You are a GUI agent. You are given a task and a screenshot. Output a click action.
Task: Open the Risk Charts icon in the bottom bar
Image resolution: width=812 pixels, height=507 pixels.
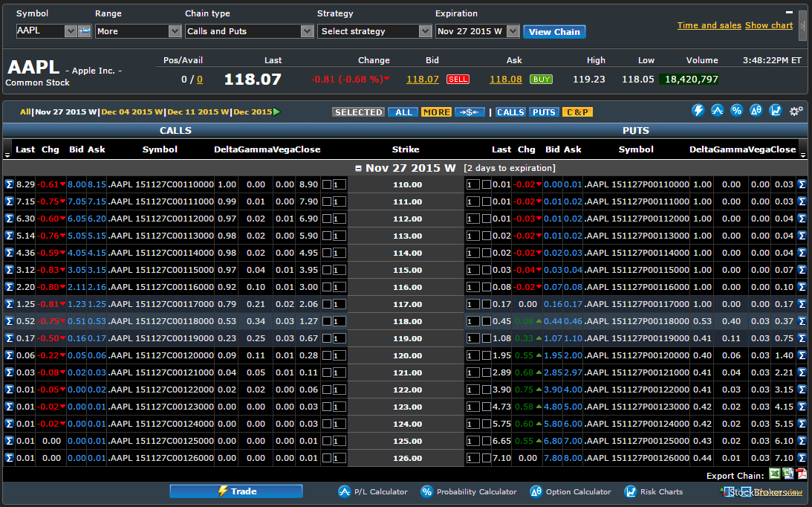click(x=631, y=491)
